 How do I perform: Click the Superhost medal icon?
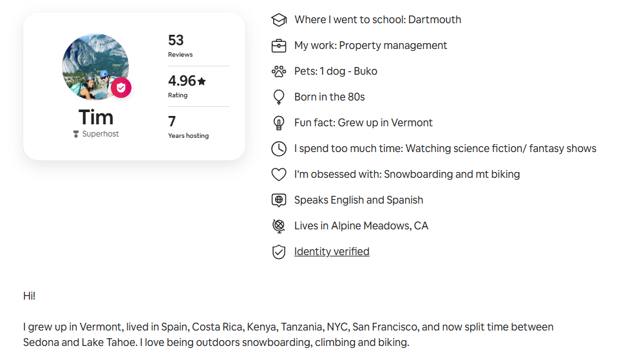click(76, 134)
